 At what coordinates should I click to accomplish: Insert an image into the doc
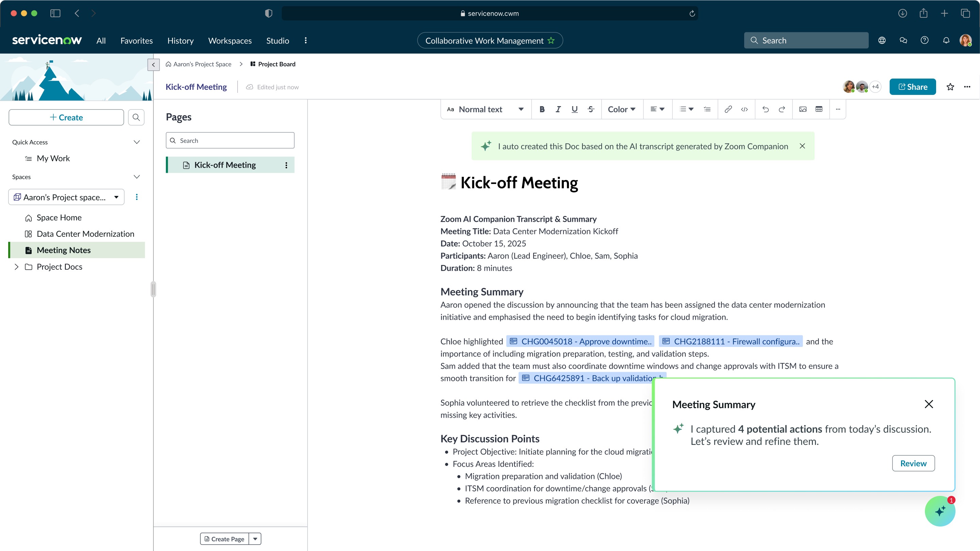pos(803,110)
